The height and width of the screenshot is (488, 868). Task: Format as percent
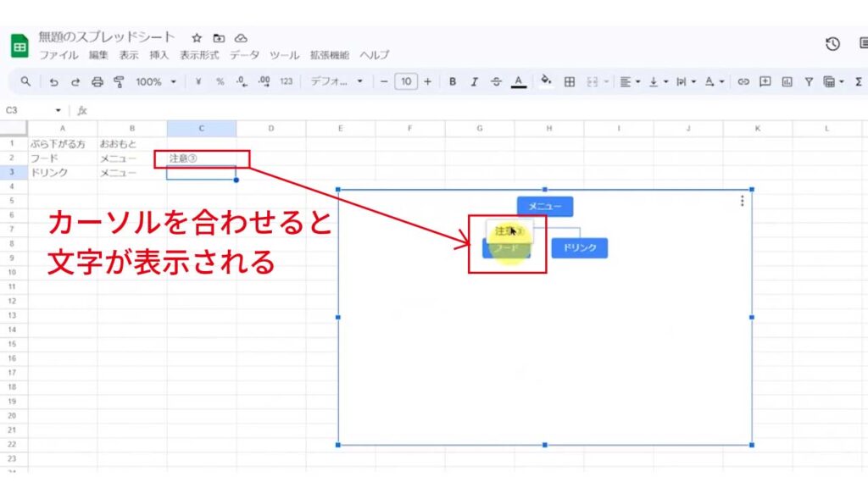pyautogui.click(x=220, y=82)
